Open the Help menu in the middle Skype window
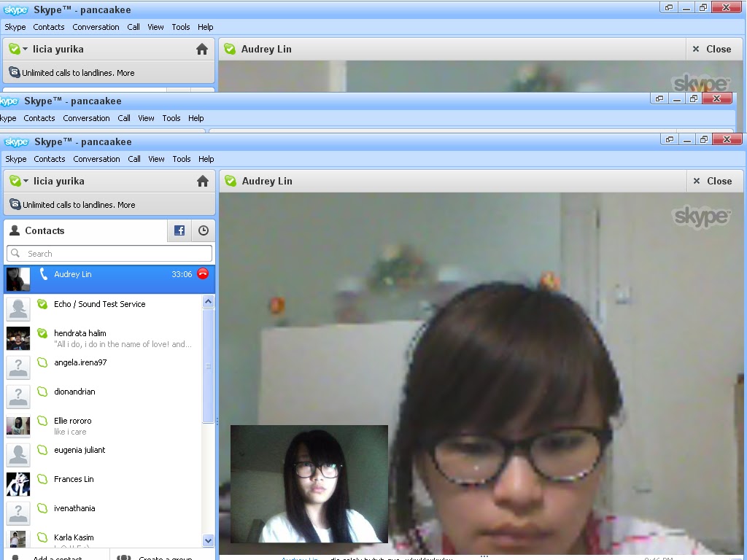This screenshot has width=747, height=560. click(196, 118)
